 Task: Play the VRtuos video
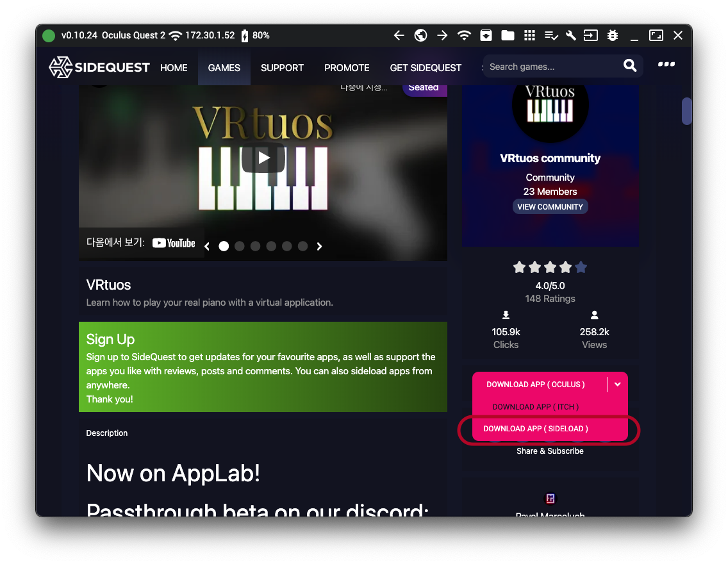[263, 158]
